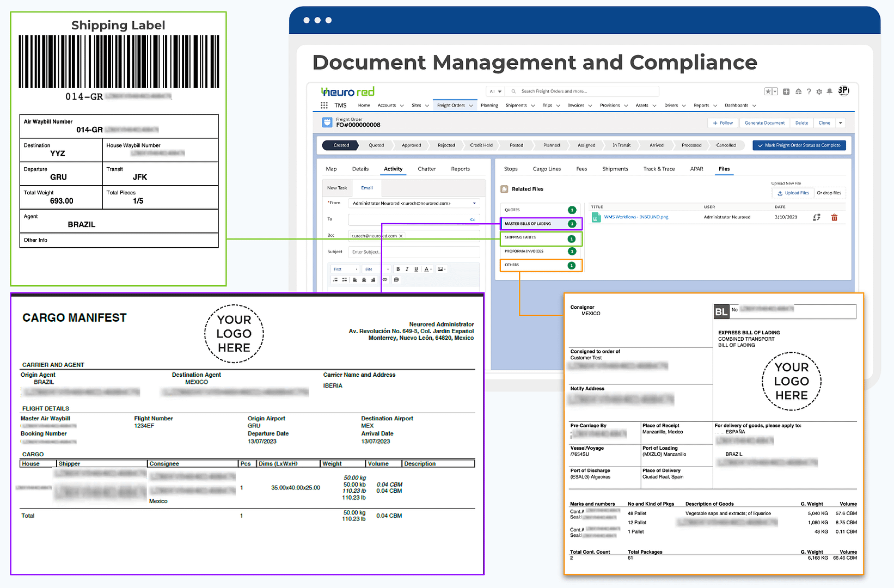Open the user profile avatar
Screen dimensions: 894x588
tap(843, 90)
